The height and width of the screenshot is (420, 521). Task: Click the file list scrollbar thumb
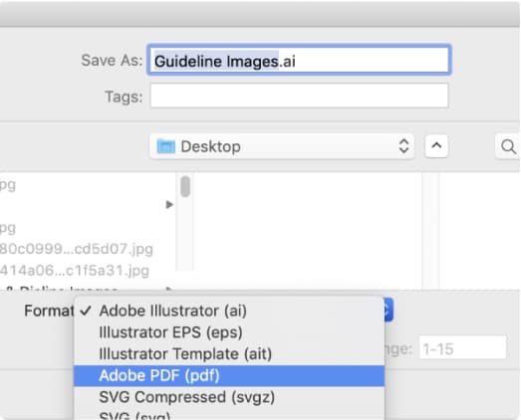click(x=185, y=186)
